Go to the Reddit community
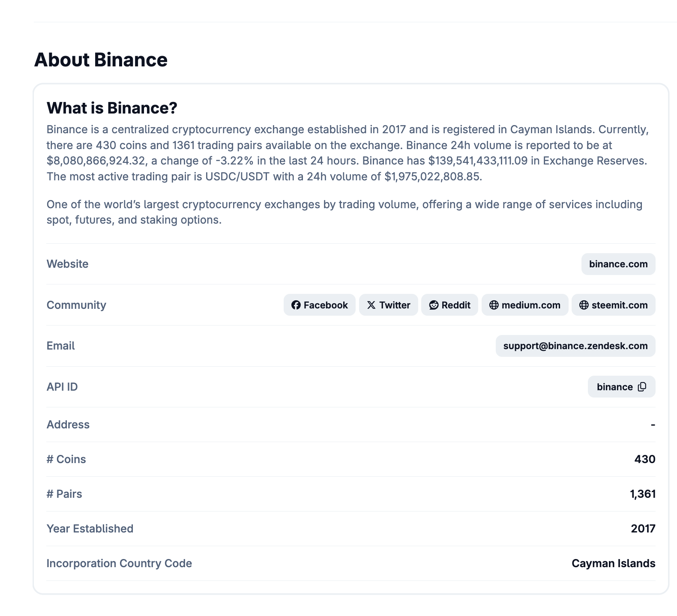The height and width of the screenshot is (616, 677). [449, 305]
